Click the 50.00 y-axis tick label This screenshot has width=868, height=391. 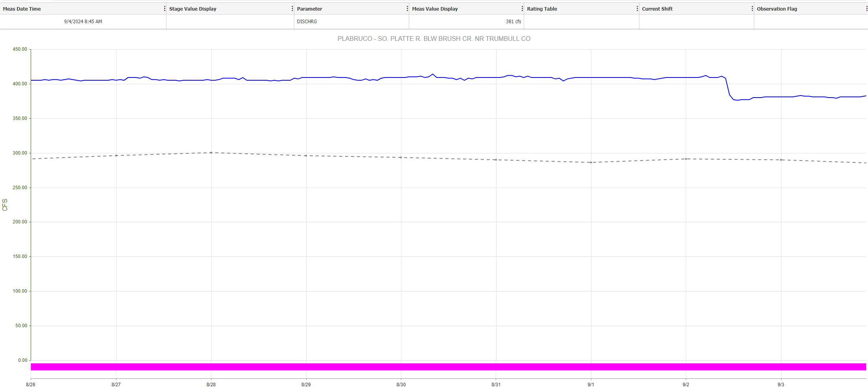21,326
